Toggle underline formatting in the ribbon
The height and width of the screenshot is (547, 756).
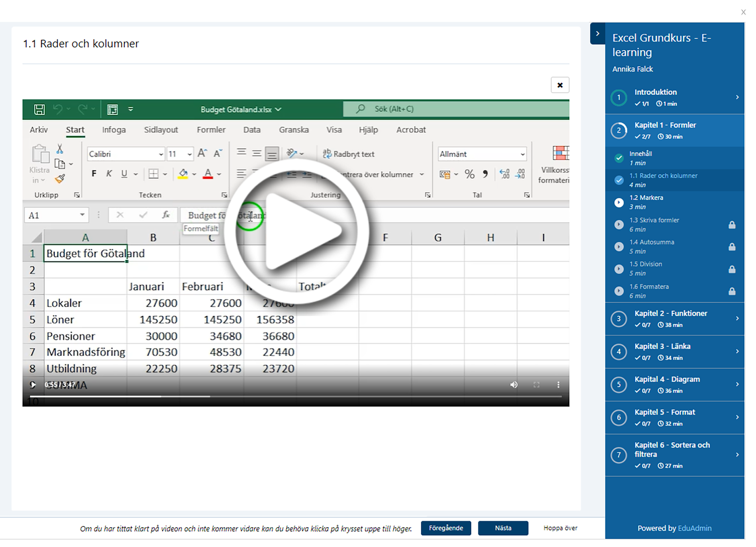(x=124, y=174)
